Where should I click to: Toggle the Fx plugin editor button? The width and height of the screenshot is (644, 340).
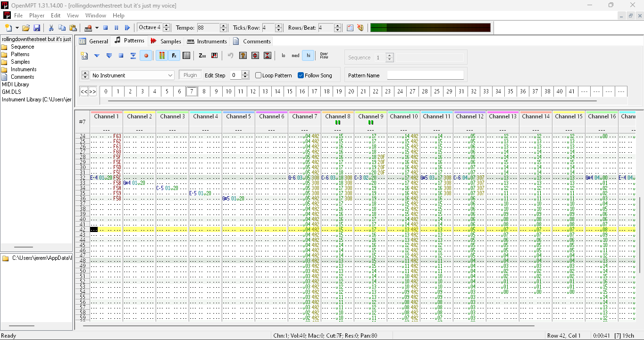click(x=174, y=56)
